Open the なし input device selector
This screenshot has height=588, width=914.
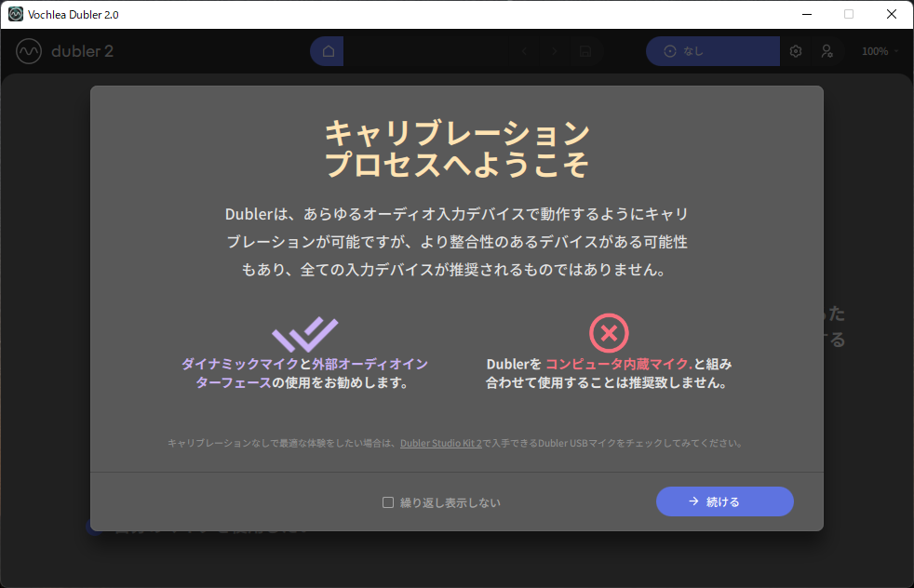tap(713, 51)
